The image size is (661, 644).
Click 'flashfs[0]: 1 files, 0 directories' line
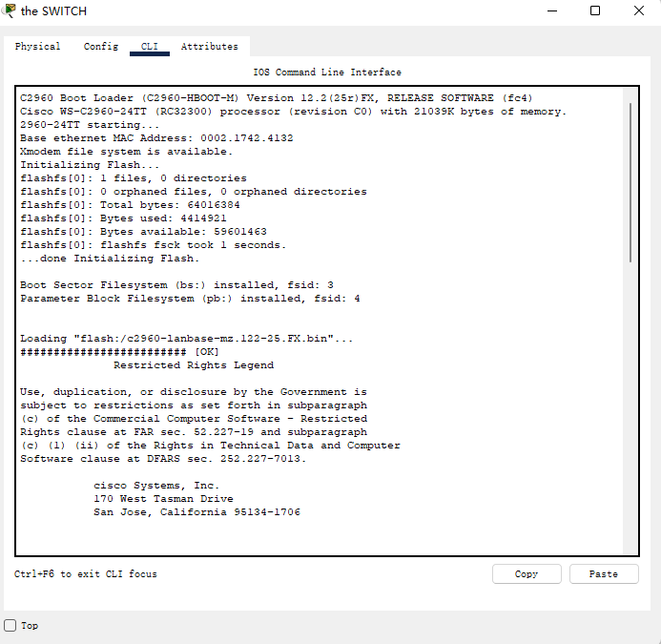tap(134, 178)
